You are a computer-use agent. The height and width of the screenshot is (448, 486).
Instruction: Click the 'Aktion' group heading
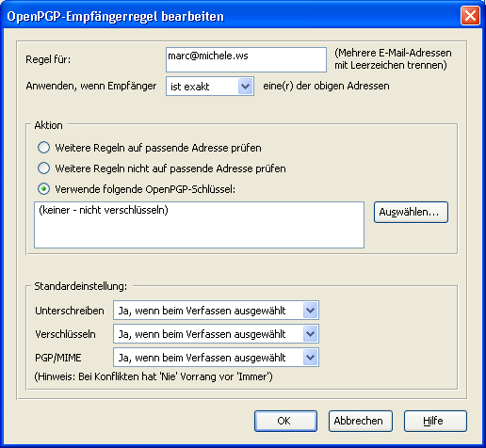click(48, 125)
